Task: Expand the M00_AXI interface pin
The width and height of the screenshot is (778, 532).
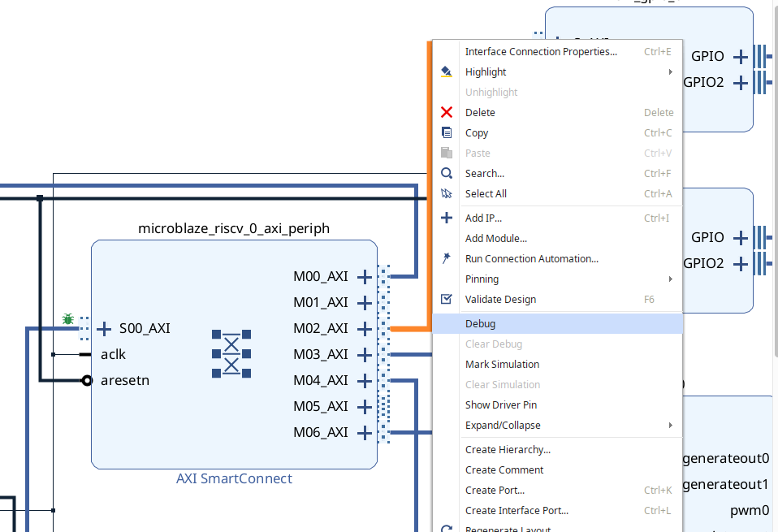Action: (364, 276)
